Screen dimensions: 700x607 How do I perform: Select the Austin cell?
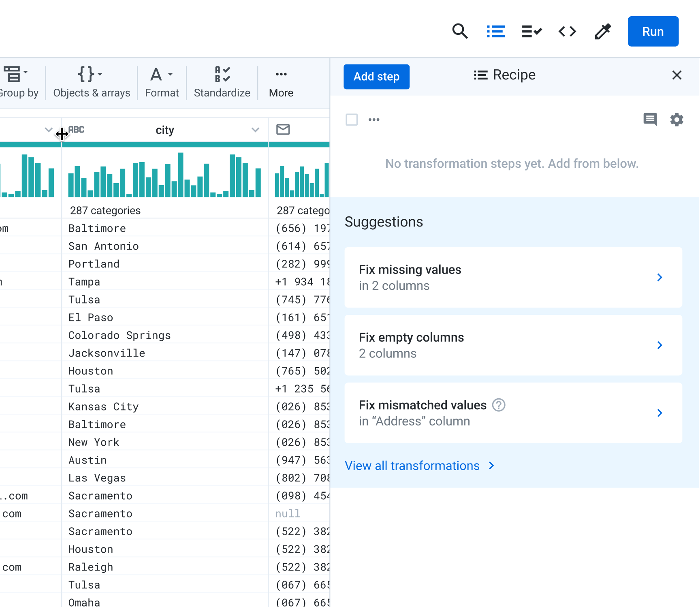pyautogui.click(x=165, y=460)
